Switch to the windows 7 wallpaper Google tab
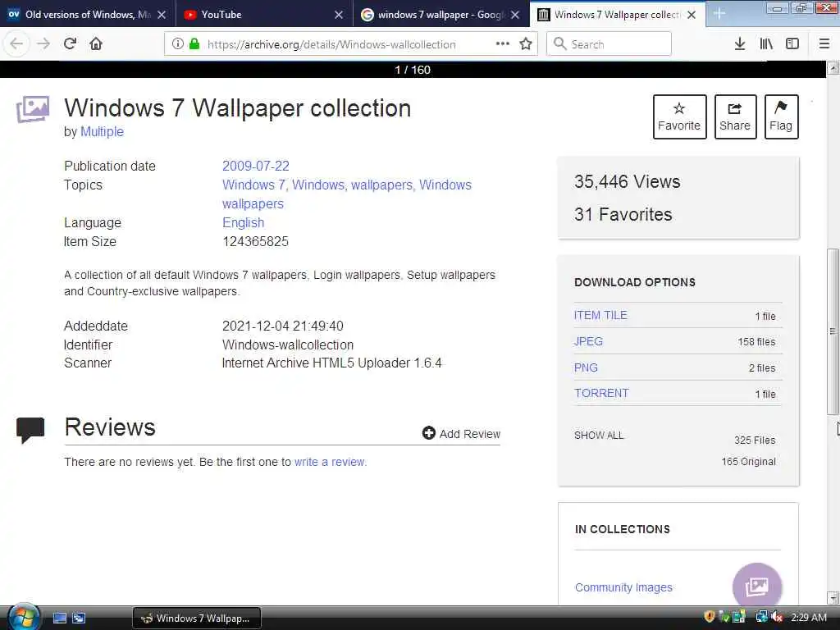Screen dimensions: 840x630 441,15
